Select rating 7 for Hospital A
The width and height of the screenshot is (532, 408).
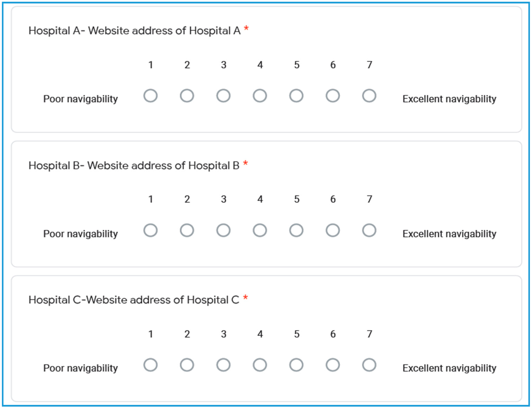coord(369,96)
